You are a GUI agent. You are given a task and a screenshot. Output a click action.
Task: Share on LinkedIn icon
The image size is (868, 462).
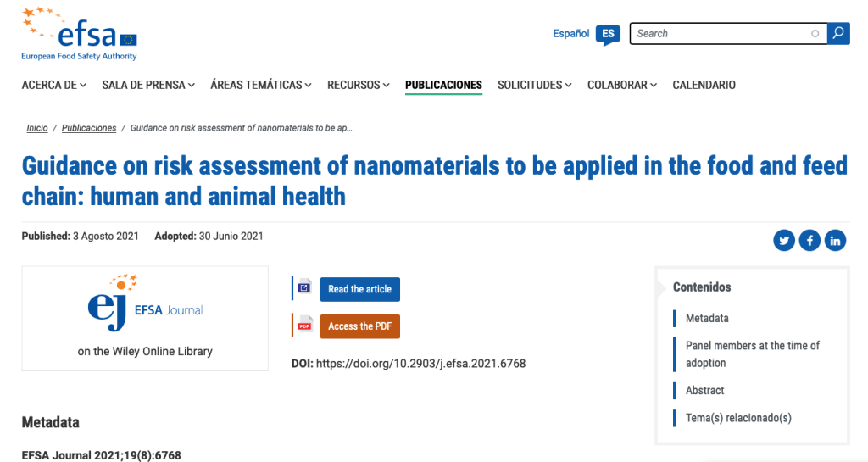[835, 241]
